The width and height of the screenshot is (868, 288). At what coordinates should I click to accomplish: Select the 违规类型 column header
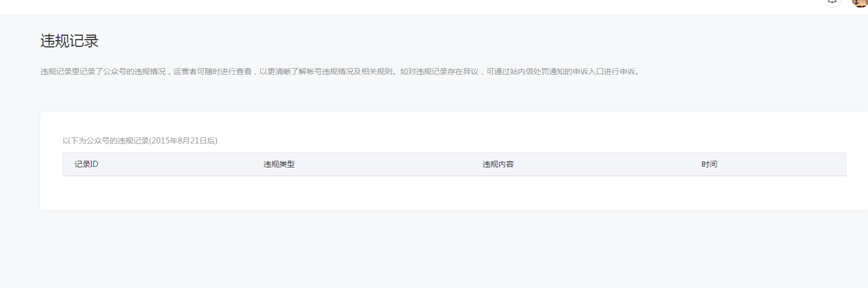coord(279,165)
